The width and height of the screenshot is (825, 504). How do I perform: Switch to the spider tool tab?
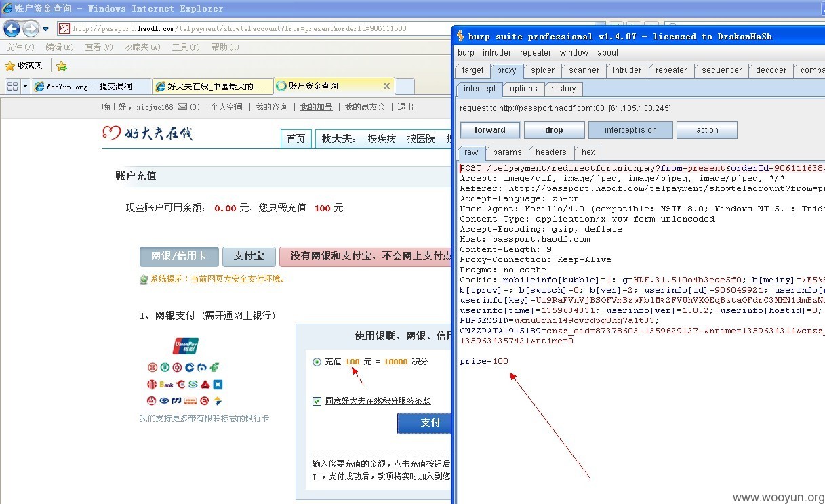543,70
